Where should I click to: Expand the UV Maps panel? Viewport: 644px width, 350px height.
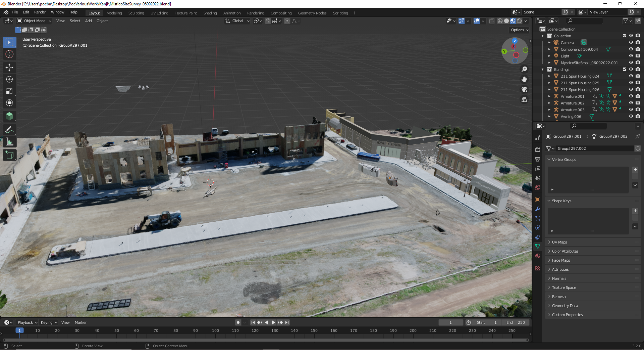(559, 242)
